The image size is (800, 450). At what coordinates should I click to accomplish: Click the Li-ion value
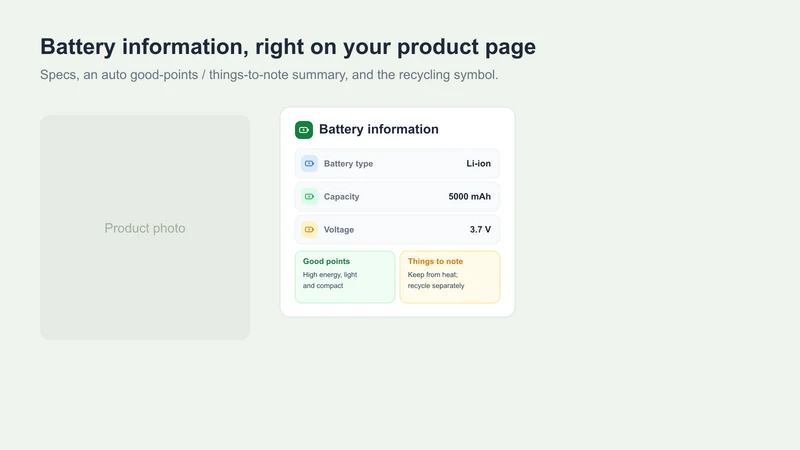pos(479,163)
